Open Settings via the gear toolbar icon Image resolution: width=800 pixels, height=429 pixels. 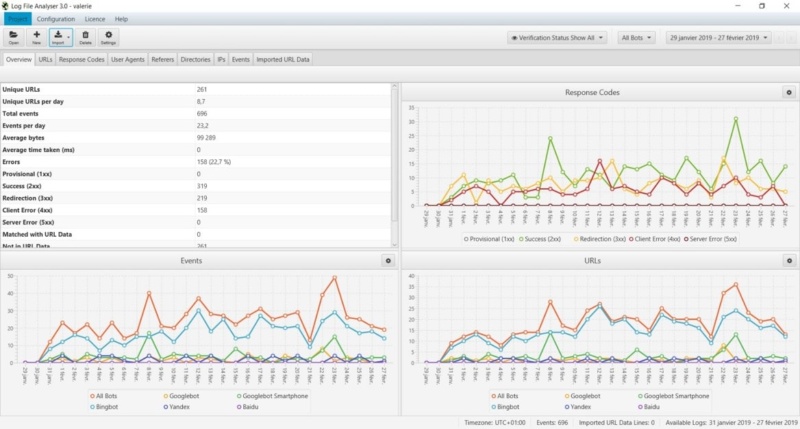point(109,36)
